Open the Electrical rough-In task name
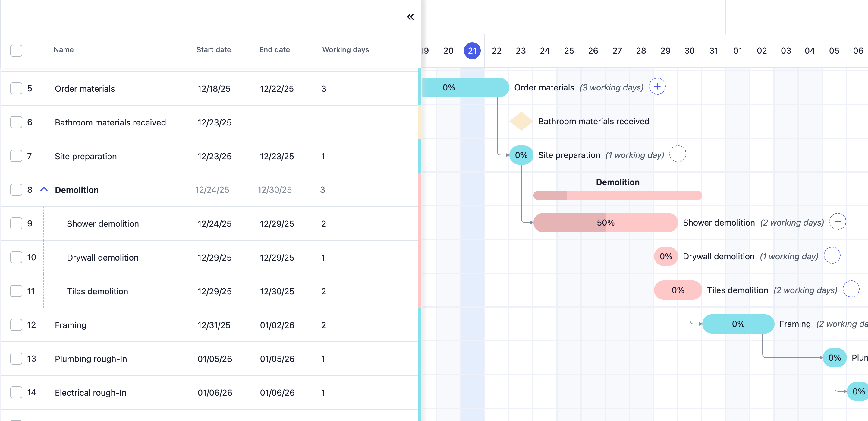868x421 pixels. point(91,392)
